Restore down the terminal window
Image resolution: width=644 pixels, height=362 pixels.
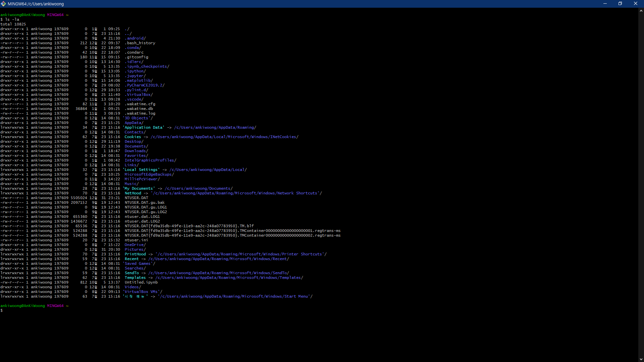[620, 4]
